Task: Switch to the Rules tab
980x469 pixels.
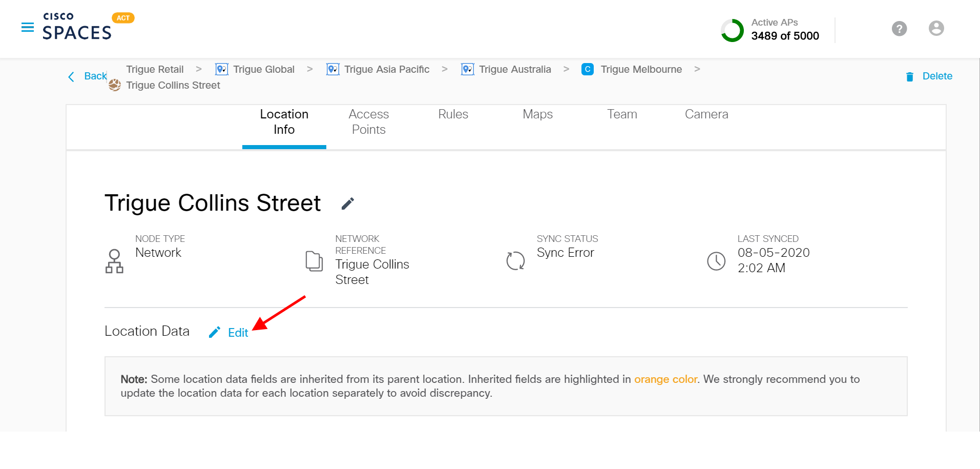Action: click(453, 114)
